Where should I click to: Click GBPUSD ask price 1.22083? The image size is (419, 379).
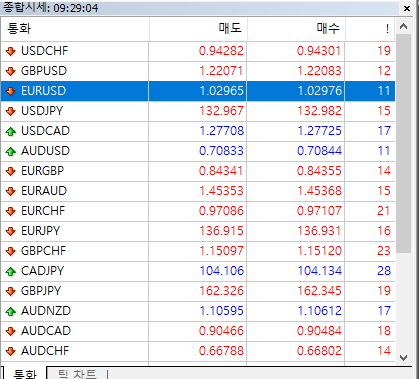[x=319, y=71]
